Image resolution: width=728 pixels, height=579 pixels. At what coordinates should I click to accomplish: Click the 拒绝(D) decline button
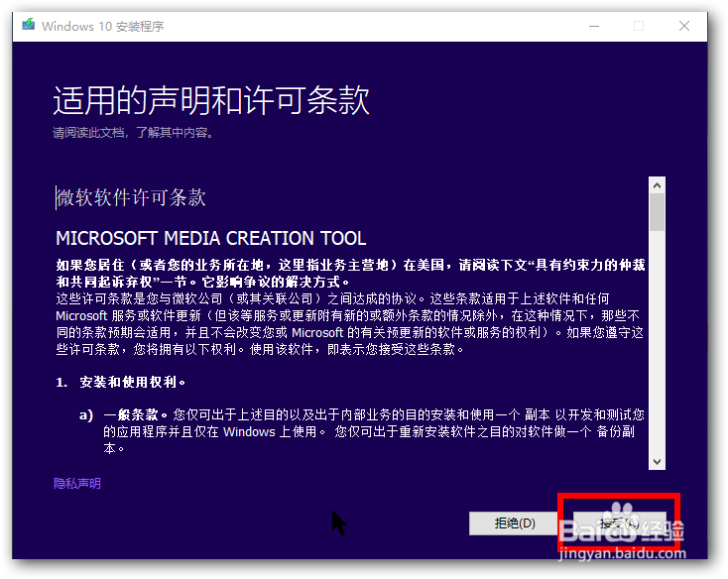[x=515, y=523]
